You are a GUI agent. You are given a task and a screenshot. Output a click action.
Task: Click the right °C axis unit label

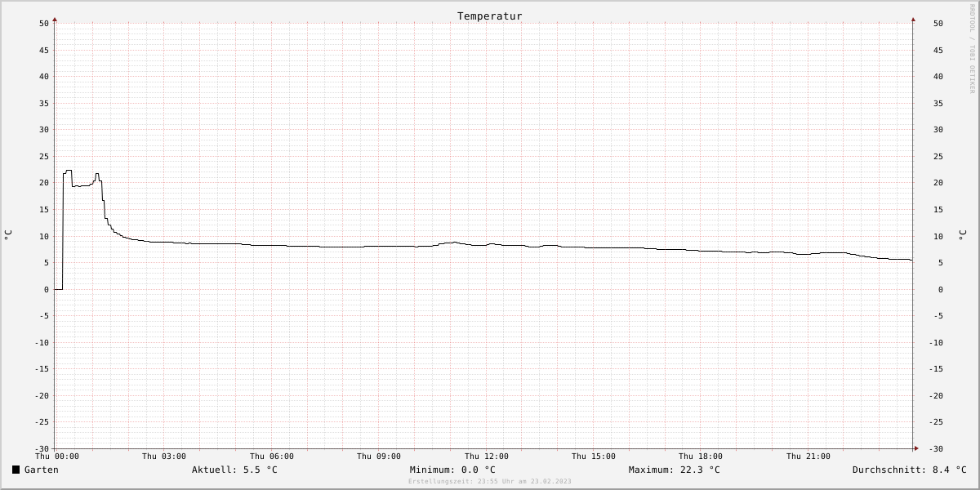[x=962, y=234]
